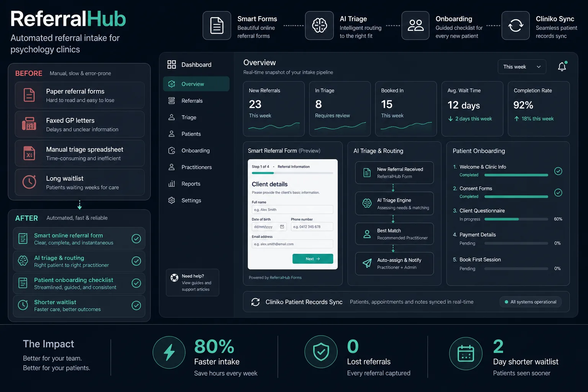Click the Email address input field
Image resolution: width=588 pixels, height=392 pixels.
coord(292,244)
